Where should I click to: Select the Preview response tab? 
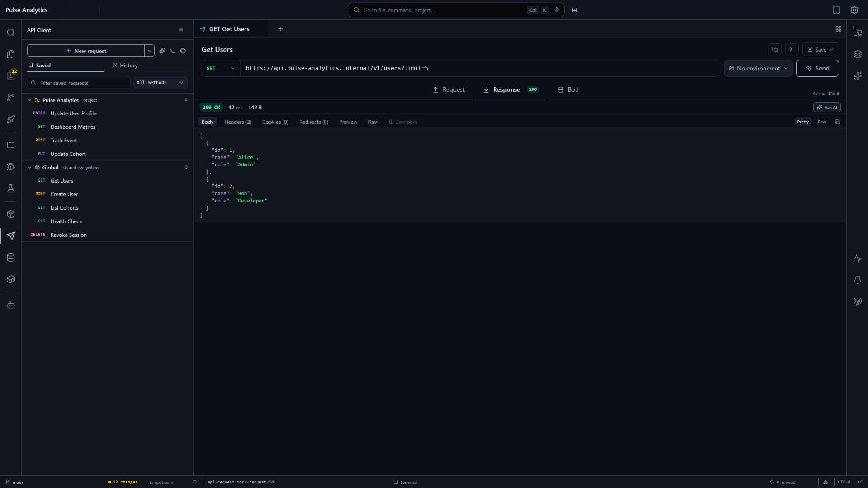point(348,122)
